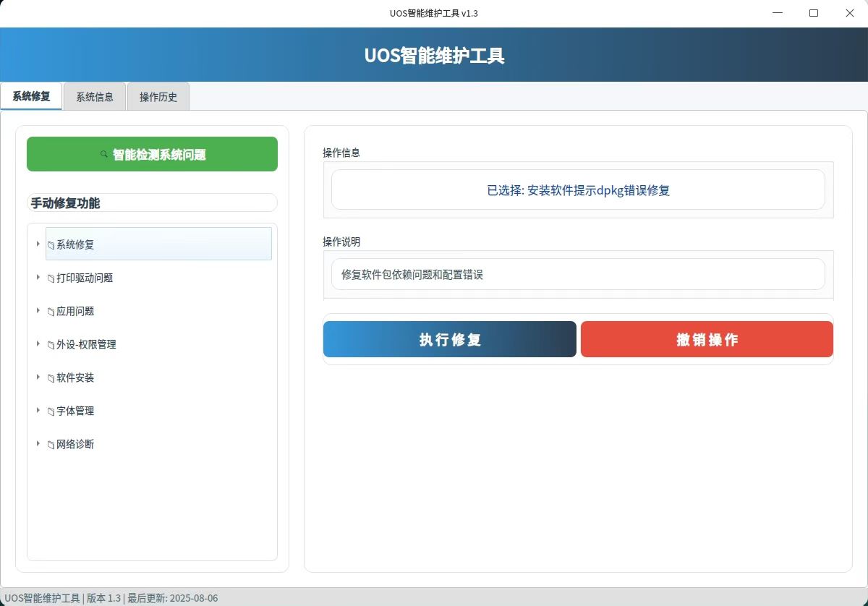Expand the 字体管理 category arrow
The height and width of the screenshot is (606, 868).
[x=38, y=410]
